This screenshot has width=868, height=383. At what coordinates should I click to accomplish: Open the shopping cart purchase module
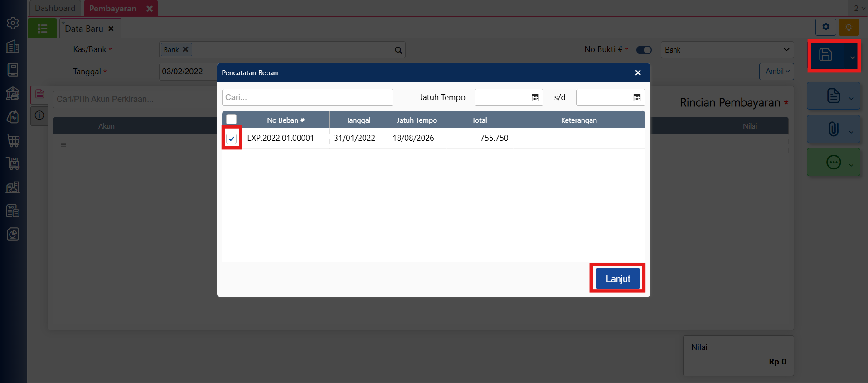[13, 140]
